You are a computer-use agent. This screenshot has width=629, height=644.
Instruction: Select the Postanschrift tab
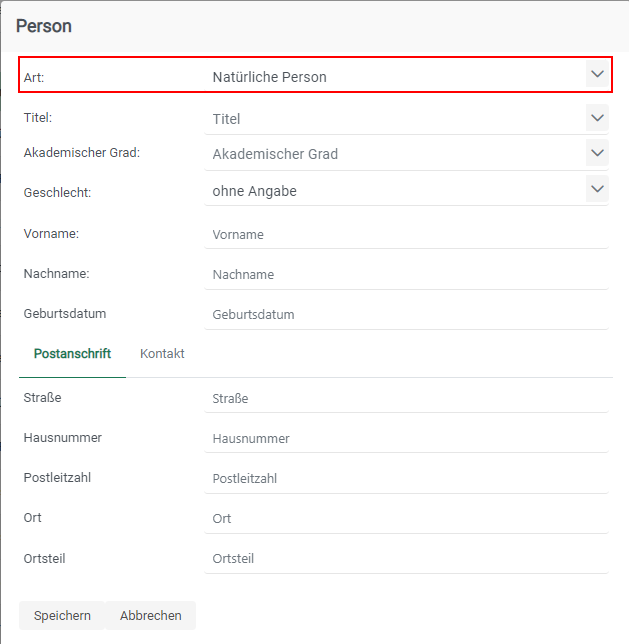[x=72, y=354]
